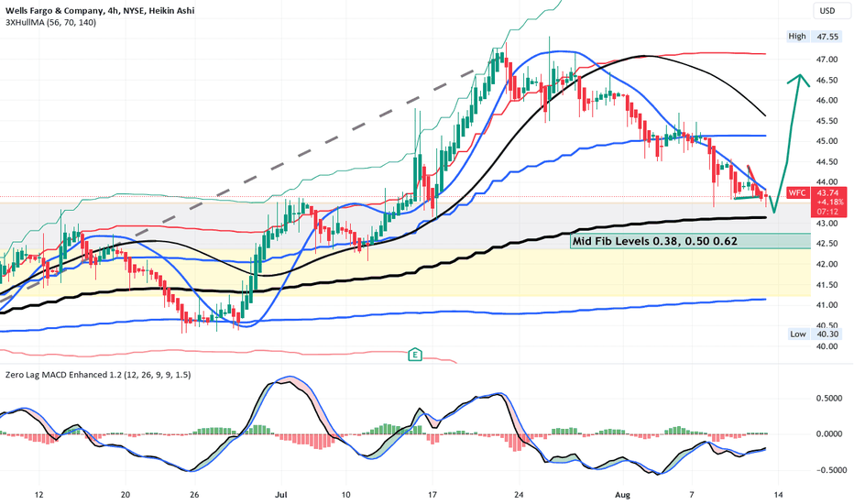
Task: Click the '7' date on the time axis
Action: (x=692, y=495)
